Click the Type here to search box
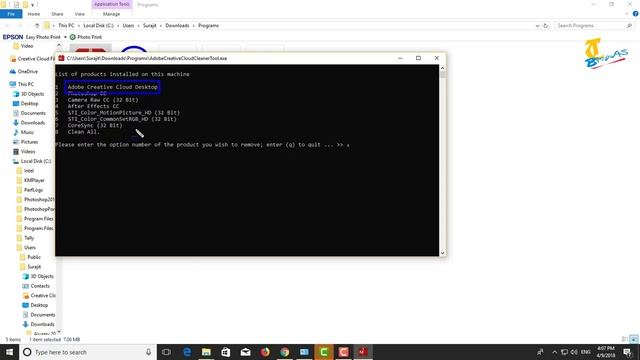Viewport: 640px width, 360px height. pyautogui.click(x=82, y=352)
